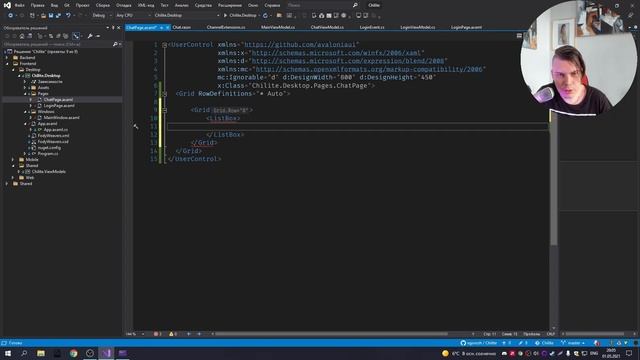Click the undo toolbar icon
Viewport: 640px width, 360px height.
pos(68,16)
